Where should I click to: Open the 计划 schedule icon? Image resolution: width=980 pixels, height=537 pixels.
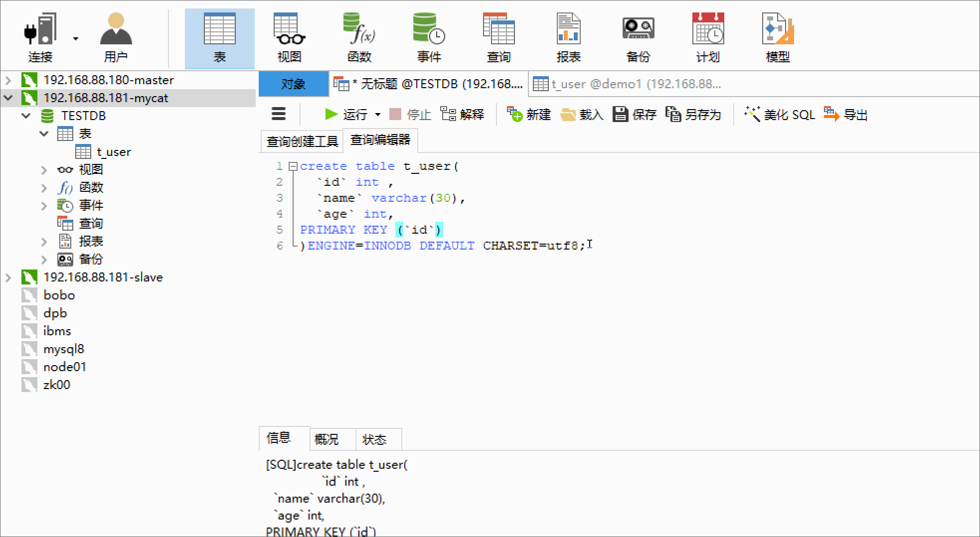(x=708, y=38)
